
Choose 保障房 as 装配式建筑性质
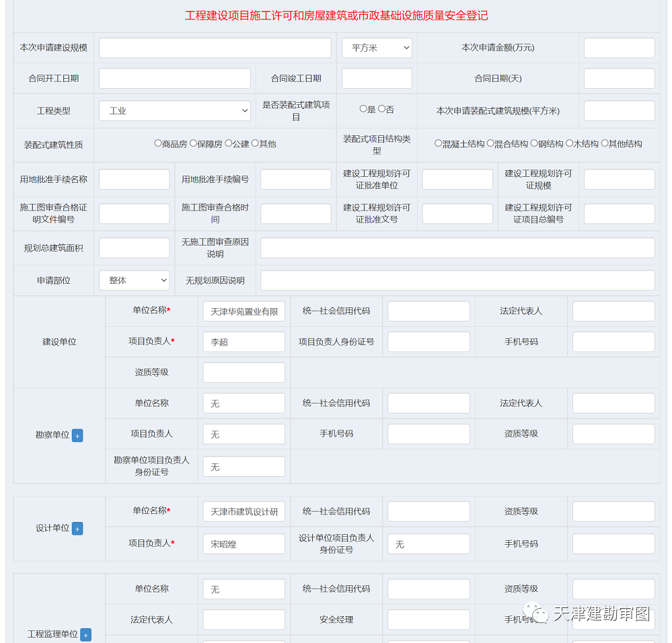point(193,143)
